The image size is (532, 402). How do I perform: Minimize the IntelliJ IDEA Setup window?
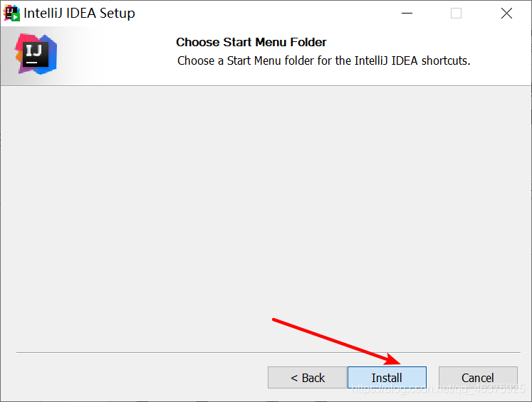[x=407, y=13]
